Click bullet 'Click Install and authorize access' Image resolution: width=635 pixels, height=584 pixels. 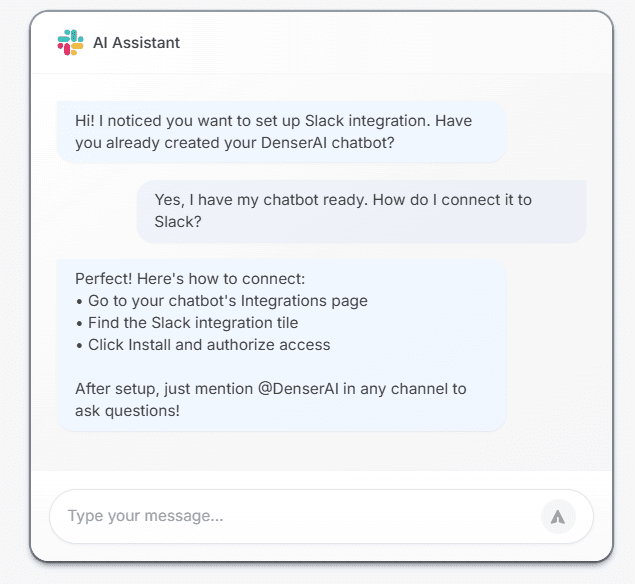pos(203,345)
